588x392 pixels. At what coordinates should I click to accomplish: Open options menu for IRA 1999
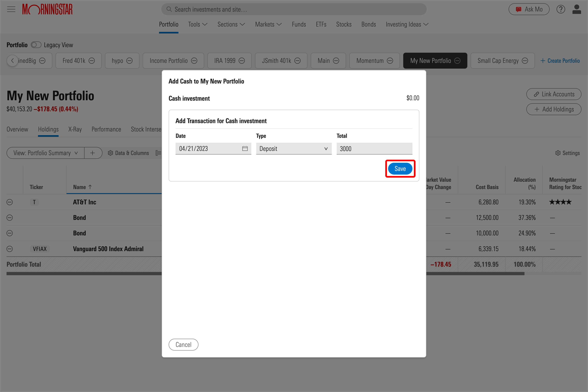click(x=242, y=61)
